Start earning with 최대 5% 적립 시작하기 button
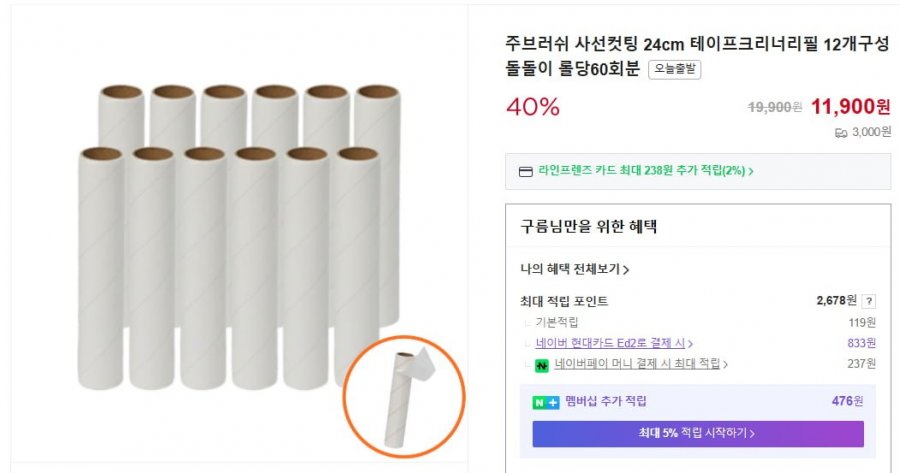This screenshot has width=900, height=473. point(697,433)
